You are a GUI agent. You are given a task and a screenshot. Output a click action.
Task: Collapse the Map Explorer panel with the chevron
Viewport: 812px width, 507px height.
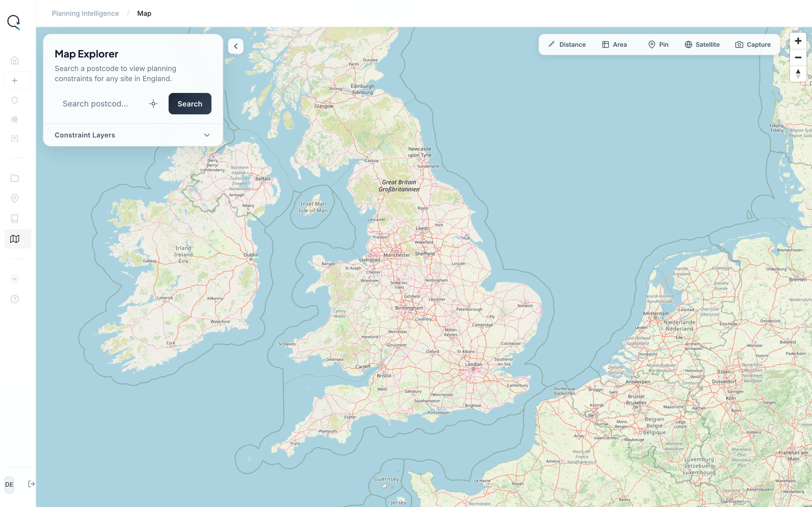click(x=235, y=46)
